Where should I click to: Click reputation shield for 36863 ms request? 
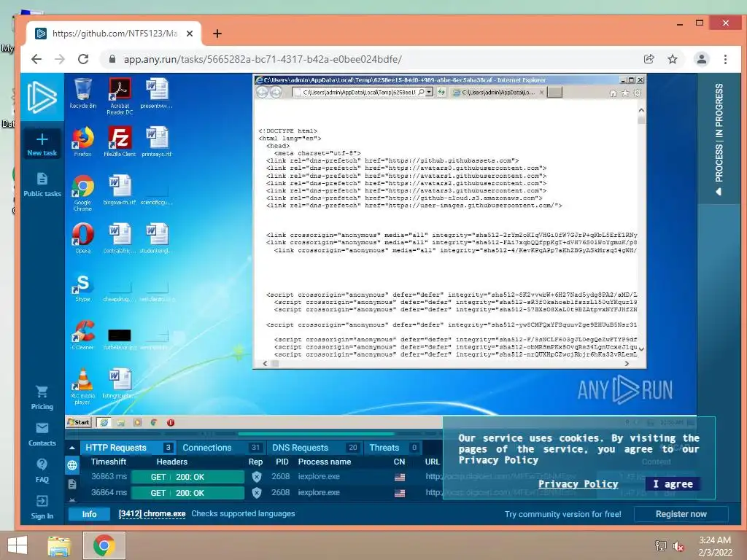point(257,477)
